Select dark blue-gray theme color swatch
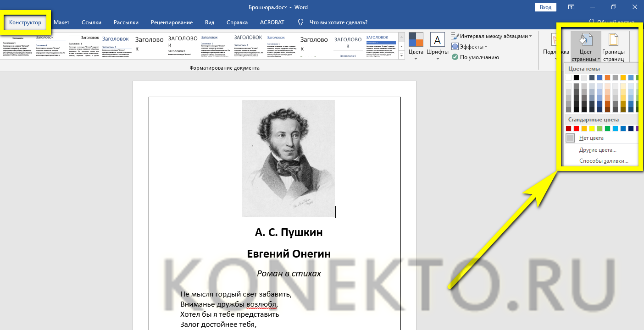The height and width of the screenshot is (330, 644). (x=592, y=77)
